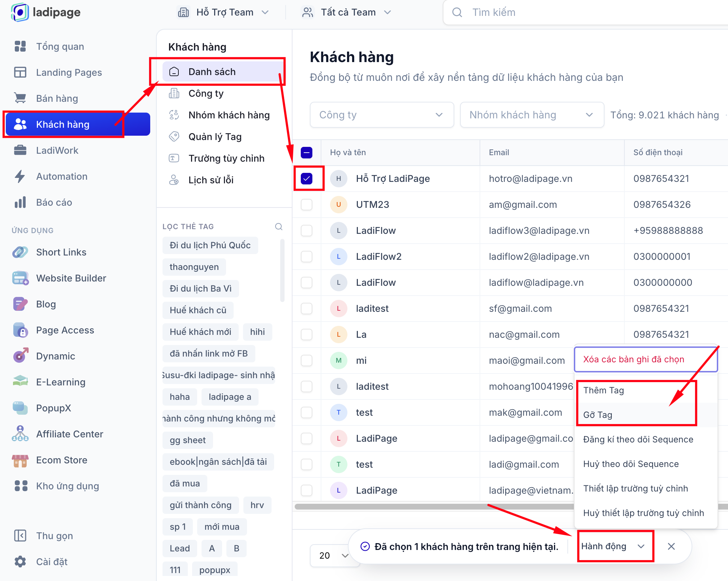This screenshot has width=728, height=581.
Task: Click the LadiWork briefcase icon
Action: 20,150
